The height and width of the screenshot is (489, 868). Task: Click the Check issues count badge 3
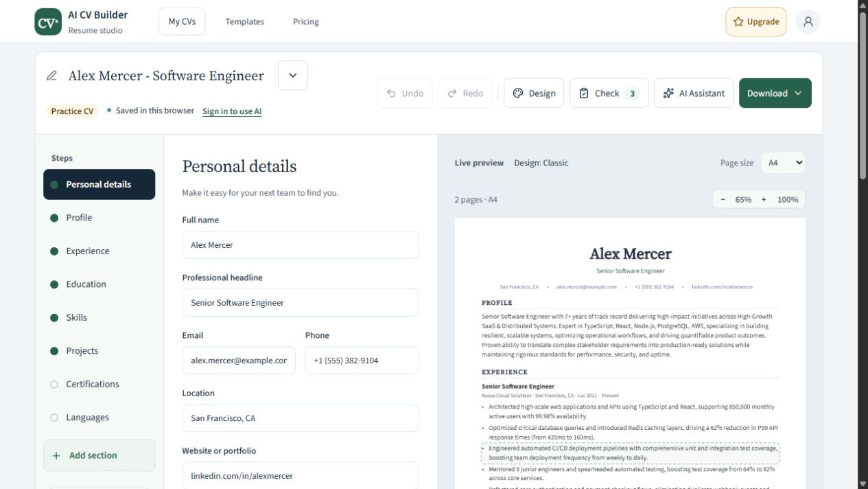coord(632,93)
